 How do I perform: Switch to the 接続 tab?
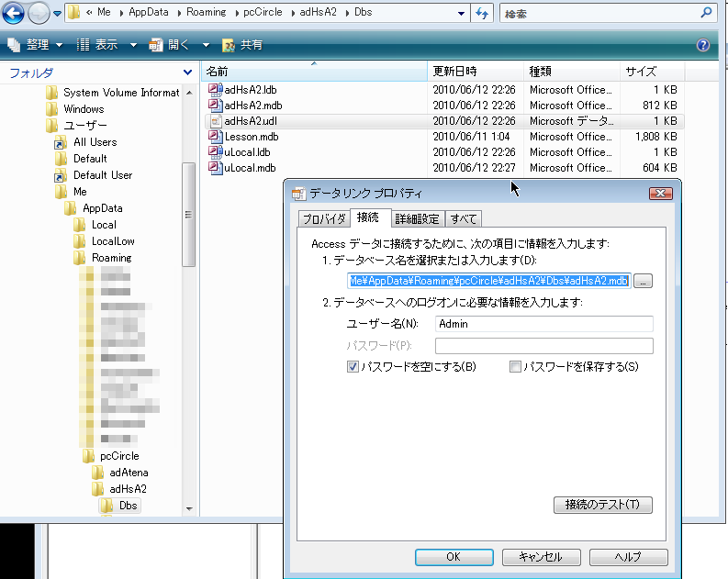pos(368,217)
